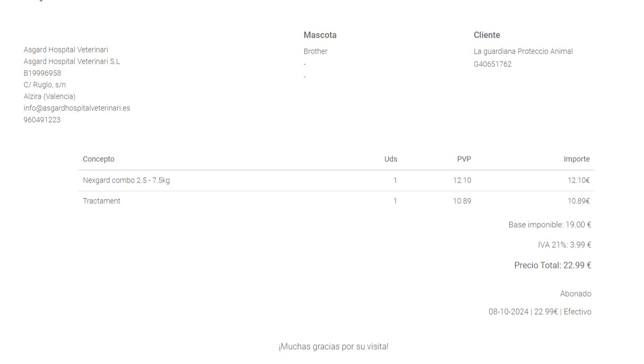Viewport: 644px width, 364px height.
Task: Click the 08-10-2024 Efectivo payment line
Action: click(540, 312)
